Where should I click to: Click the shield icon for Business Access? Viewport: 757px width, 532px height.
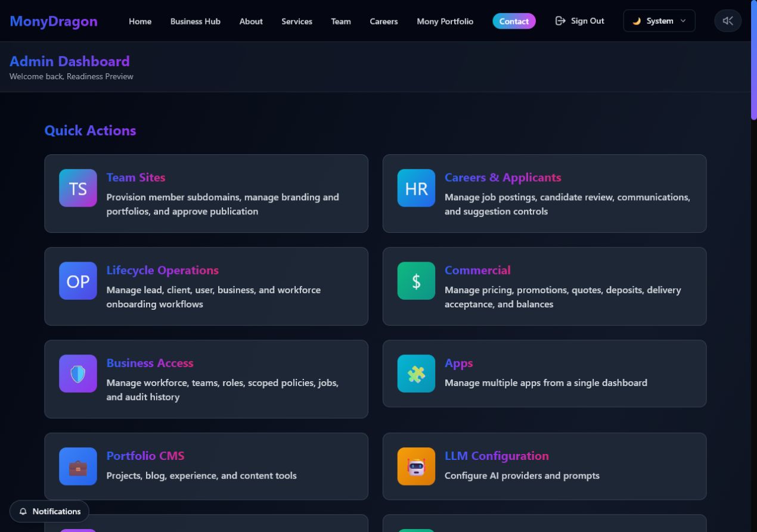tap(78, 374)
